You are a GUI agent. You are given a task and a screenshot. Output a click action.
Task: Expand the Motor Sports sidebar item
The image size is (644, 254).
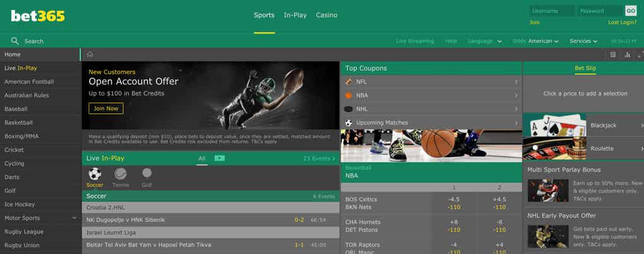[x=75, y=218]
